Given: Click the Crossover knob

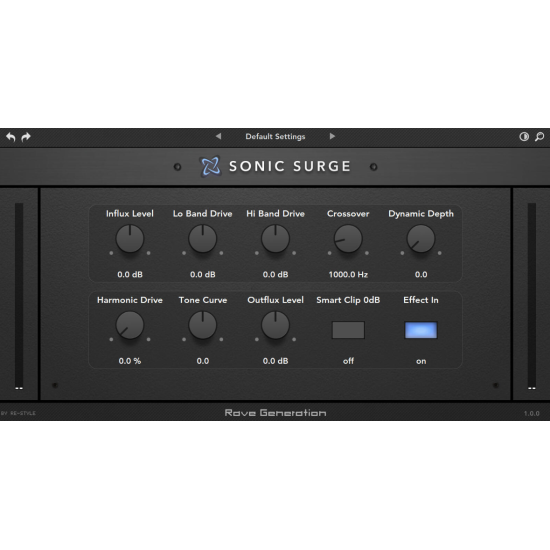Looking at the screenshot, I should click(x=348, y=239).
